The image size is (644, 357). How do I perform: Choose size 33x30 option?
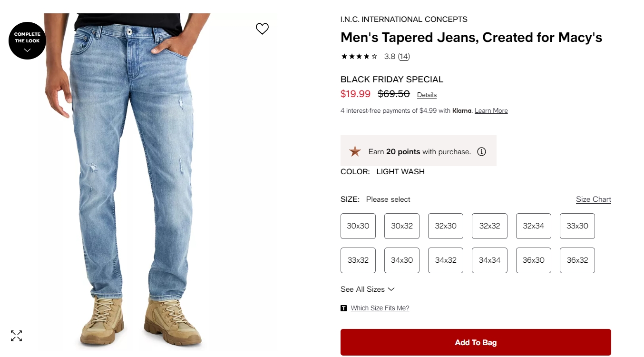[x=577, y=226]
